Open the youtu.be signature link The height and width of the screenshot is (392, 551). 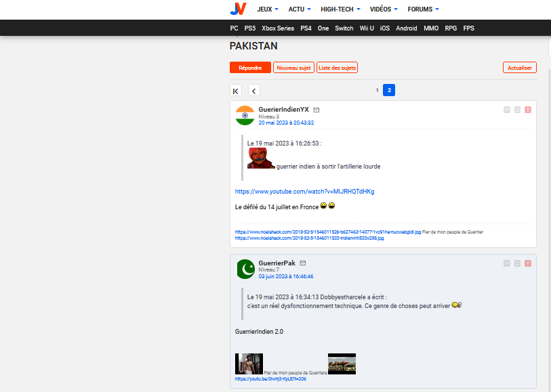[270, 379]
